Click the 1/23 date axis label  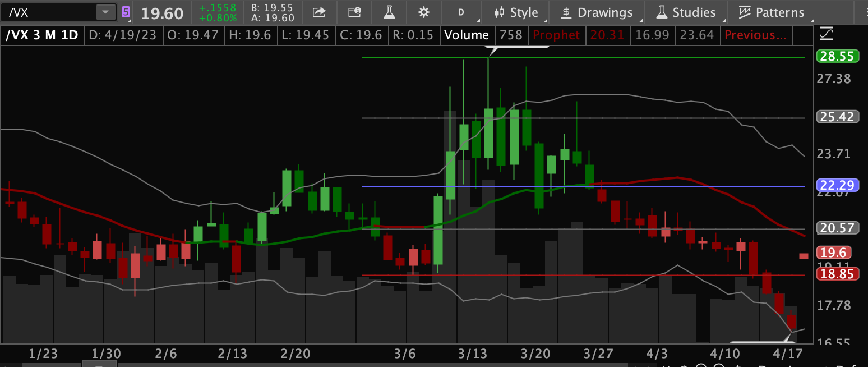[x=43, y=355]
